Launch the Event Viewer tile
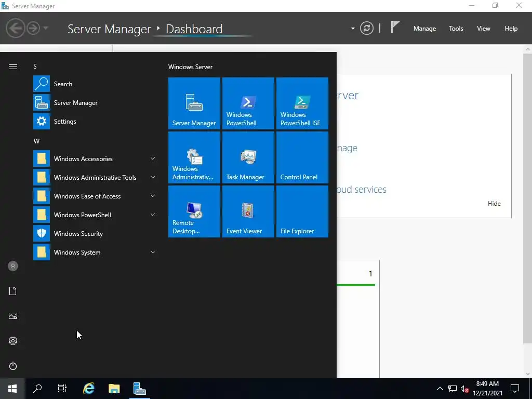Screen dimensions: 532x399 [x=248, y=211]
